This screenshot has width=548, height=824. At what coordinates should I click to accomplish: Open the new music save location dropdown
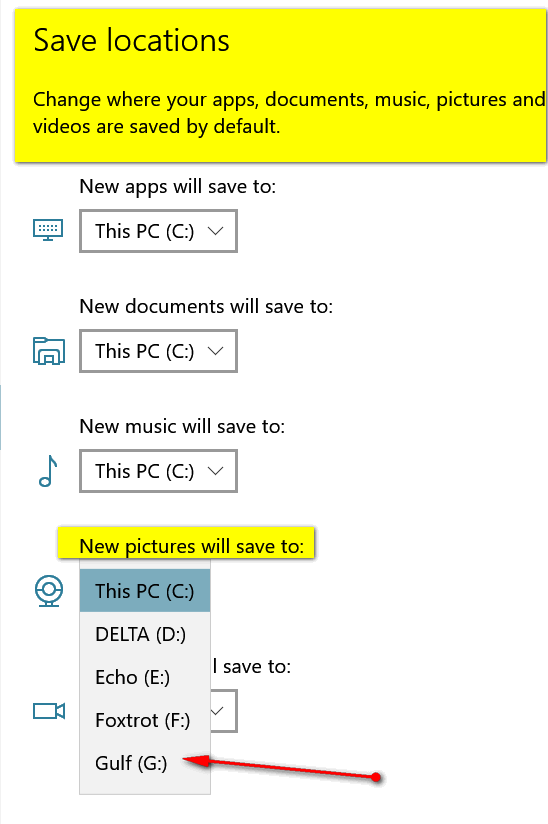click(x=158, y=471)
